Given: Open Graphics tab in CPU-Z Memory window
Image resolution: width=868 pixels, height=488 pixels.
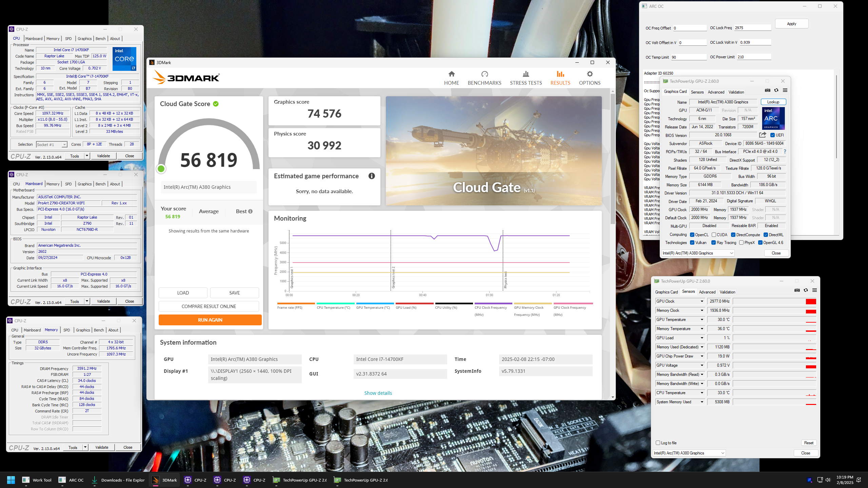Looking at the screenshot, I should (x=83, y=330).
